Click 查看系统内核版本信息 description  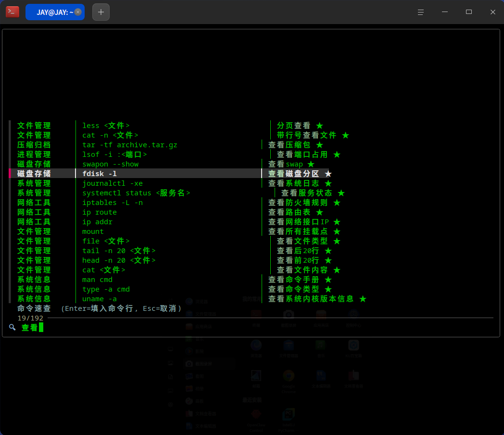point(311,299)
